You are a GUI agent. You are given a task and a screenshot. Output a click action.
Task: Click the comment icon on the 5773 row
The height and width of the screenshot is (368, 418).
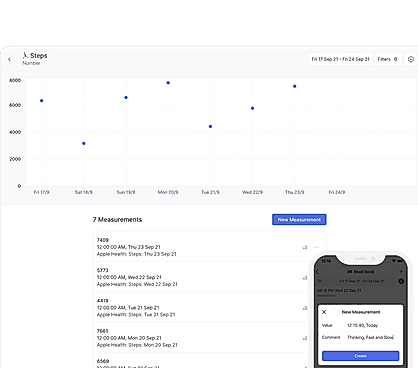tap(305, 278)
